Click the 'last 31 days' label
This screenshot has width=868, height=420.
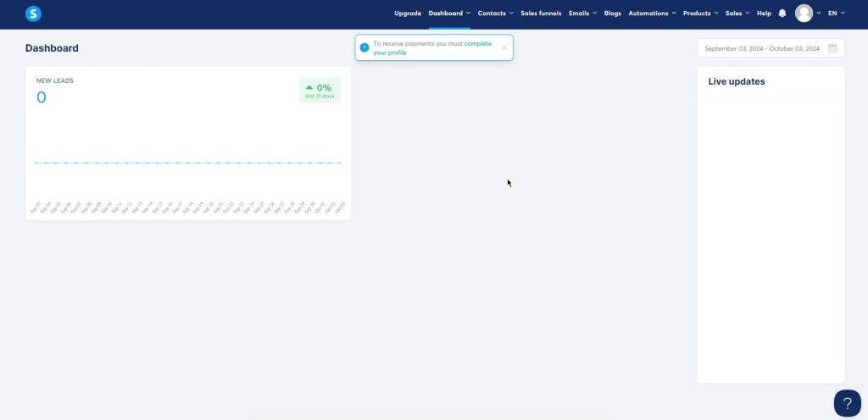click(320, 97)
